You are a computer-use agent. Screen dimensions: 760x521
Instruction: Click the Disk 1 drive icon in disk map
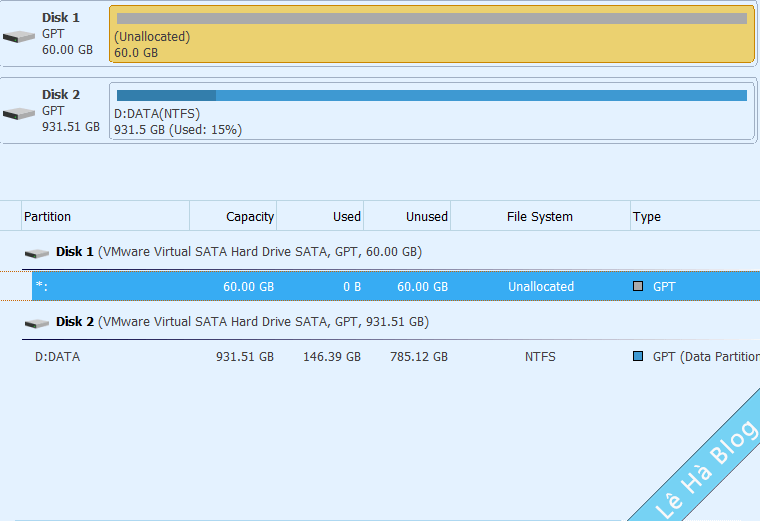[18, 36]
